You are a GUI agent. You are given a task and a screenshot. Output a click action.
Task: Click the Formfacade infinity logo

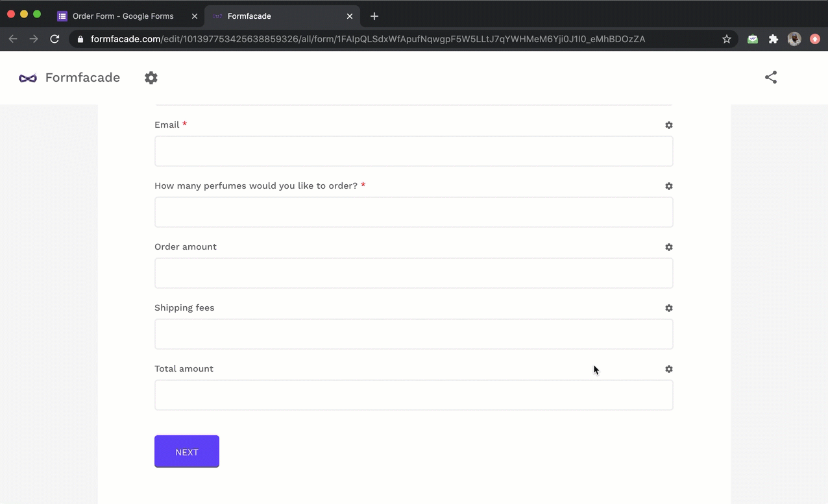pos(28,78)
